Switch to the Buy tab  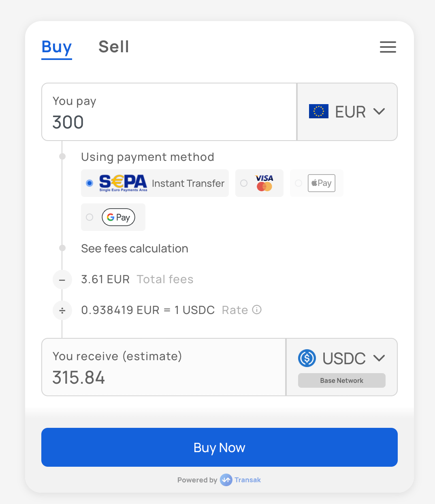click(x=57, y=47)
